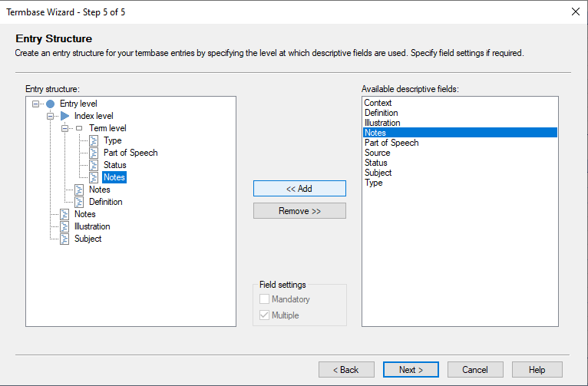Image resolution: width=588 pixels, height=386 pixels.
Task: Select Subject under Entry level
Action: coord(88,239)
